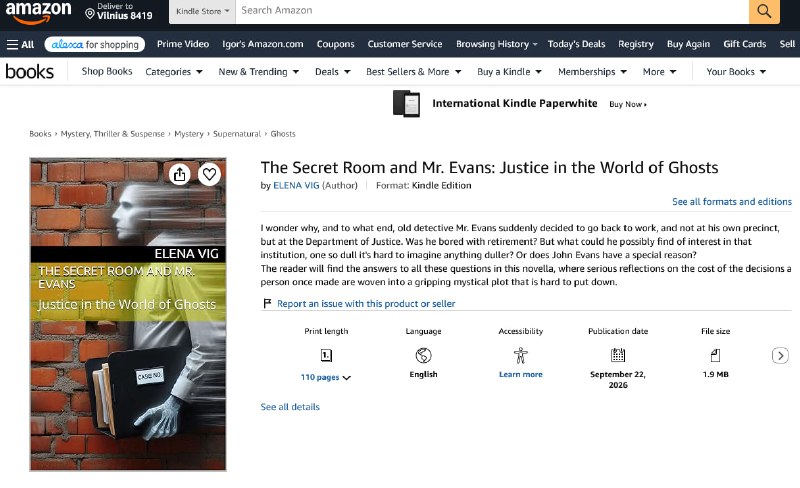Expand the Your Books dropdown

[x=736, y=72]
